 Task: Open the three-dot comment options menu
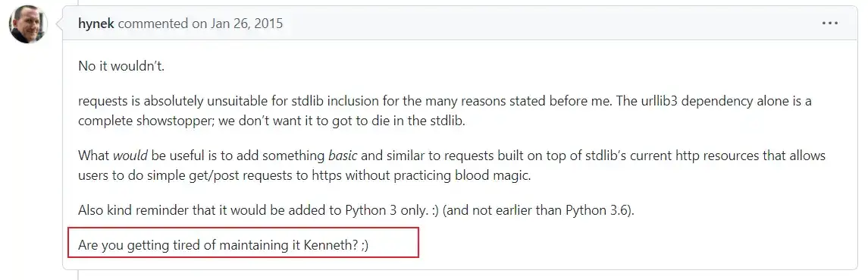click(x=830, y=24)
